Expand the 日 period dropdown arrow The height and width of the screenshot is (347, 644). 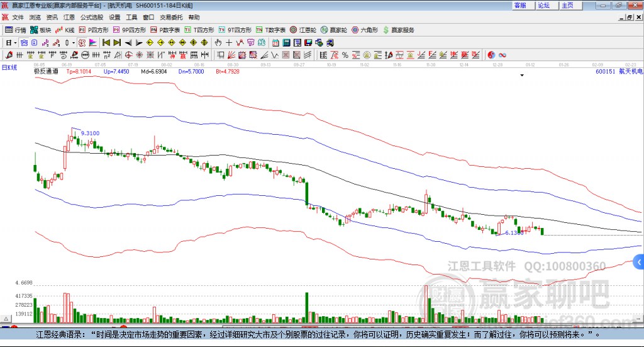pos(15,43)
